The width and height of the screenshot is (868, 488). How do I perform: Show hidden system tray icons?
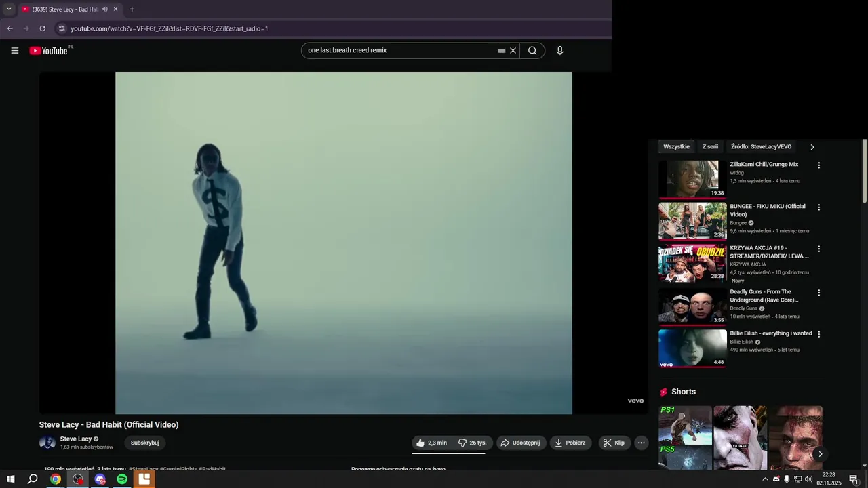(x=766, y=479)
